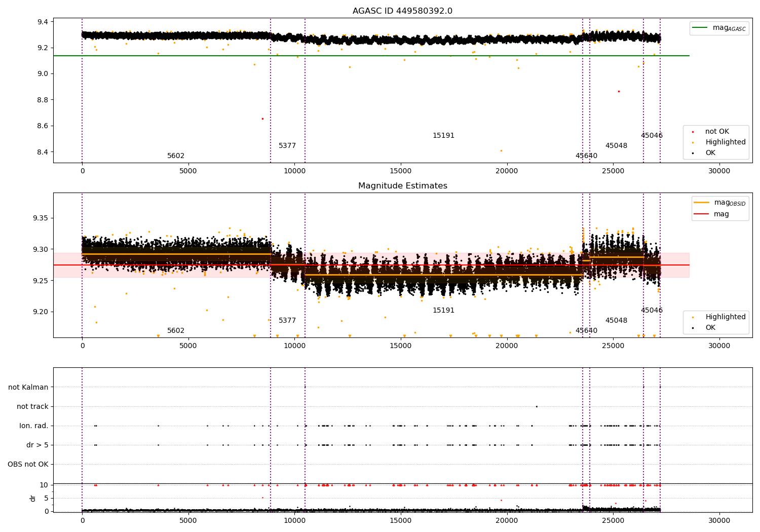Click OBSID label 5602 in the top plot

(176, 156)
